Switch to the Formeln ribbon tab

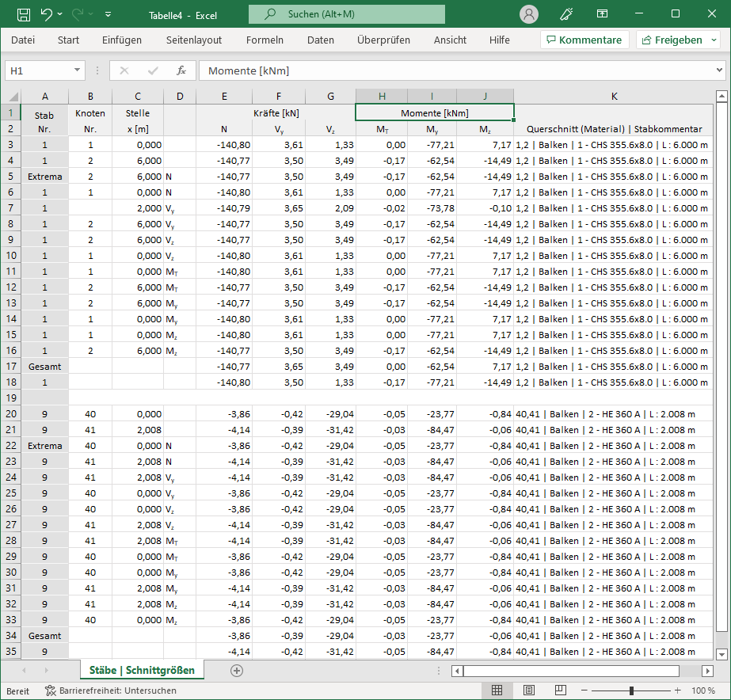tap(265, 39)
